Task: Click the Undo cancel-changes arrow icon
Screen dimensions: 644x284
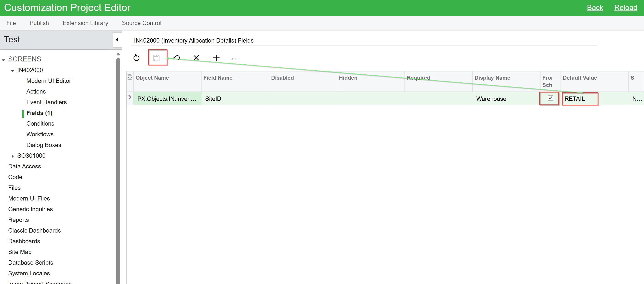Action: [176, 58]
